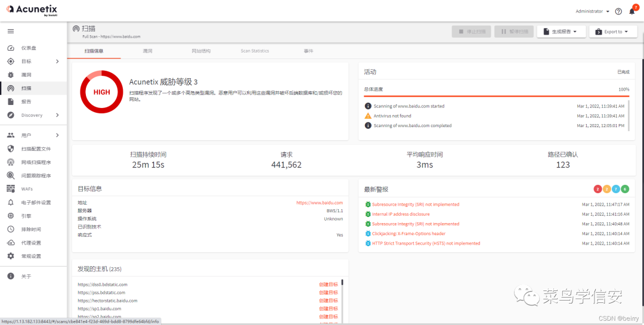Click the 441,562 requests value
The height and width of the screenshot is (325, 644).
click(x=286, y=165)
